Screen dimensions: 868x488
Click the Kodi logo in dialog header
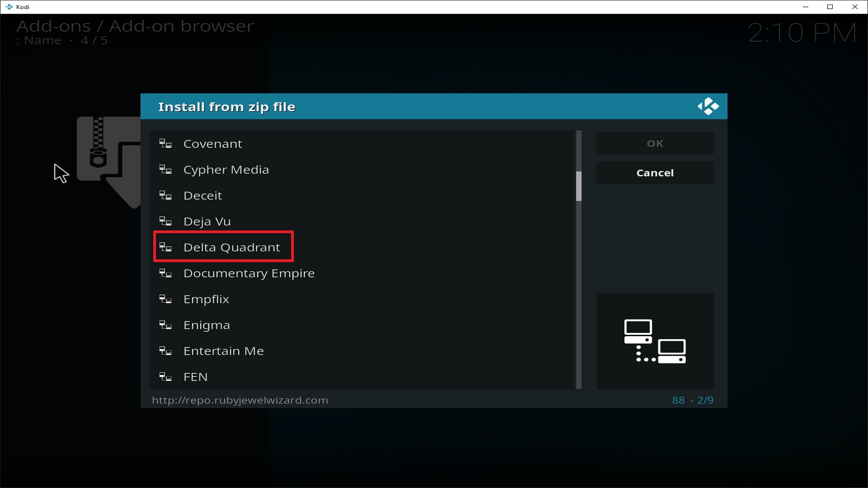tap(708, 107)
